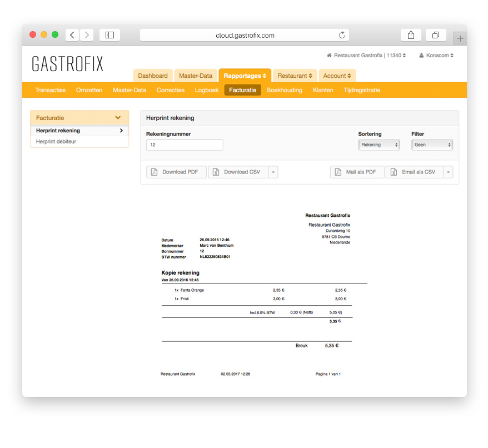The image size is (488, 448).
Task: Collapse the Facturatie sidebar panel
Action: (118, 118)
